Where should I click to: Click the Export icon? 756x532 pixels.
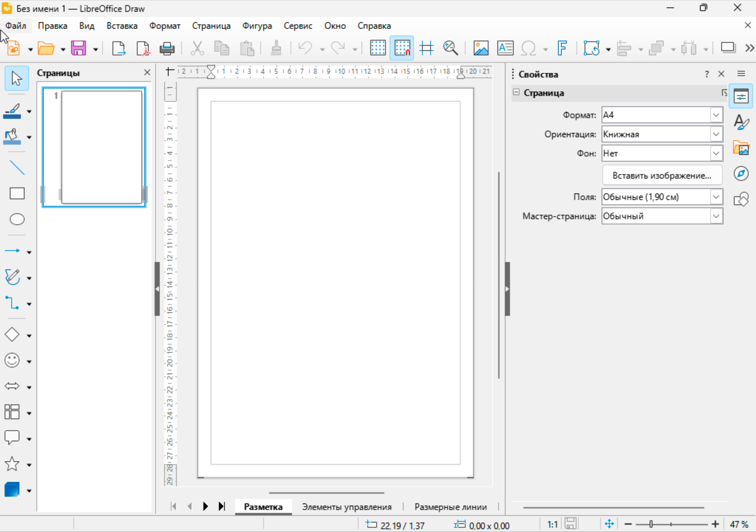(119, 48)
